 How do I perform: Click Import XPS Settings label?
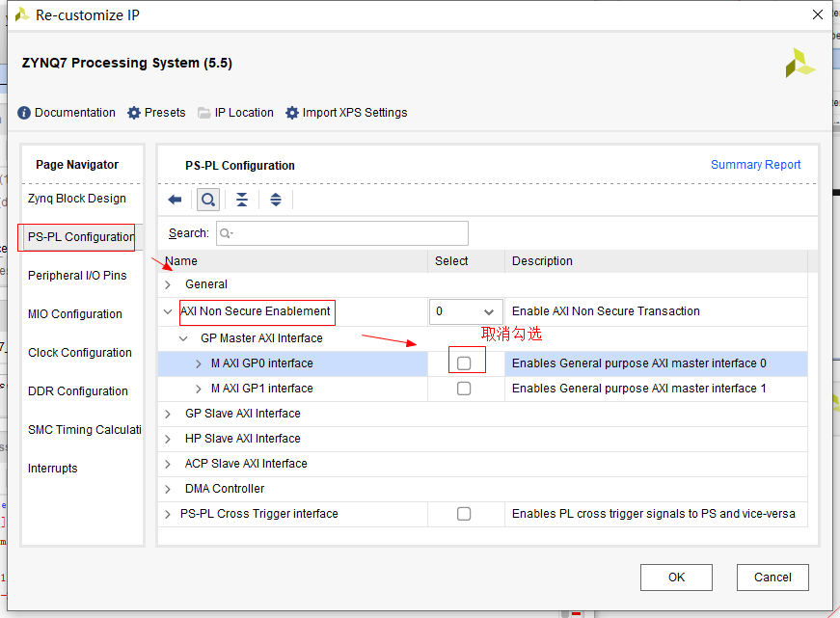coord(355,113)
